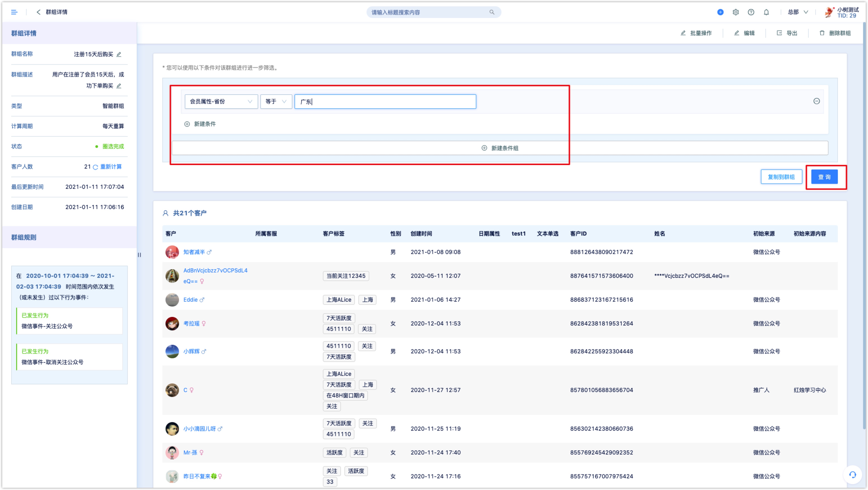Viewport: 868px width, 490px height.
Task: Click avatar of 昨日不复来
Action: point(172,477)
